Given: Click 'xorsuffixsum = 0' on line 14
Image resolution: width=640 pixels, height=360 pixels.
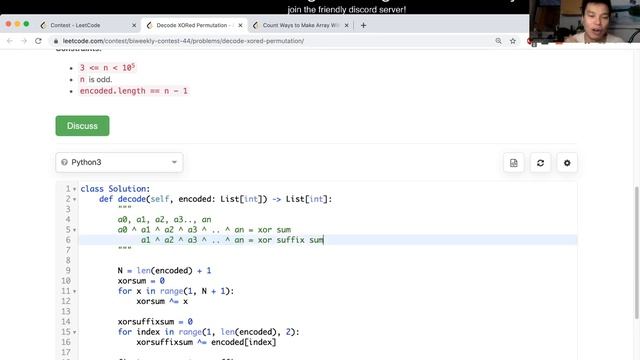Looking at the screenshot, I should (x=155, y=322).
